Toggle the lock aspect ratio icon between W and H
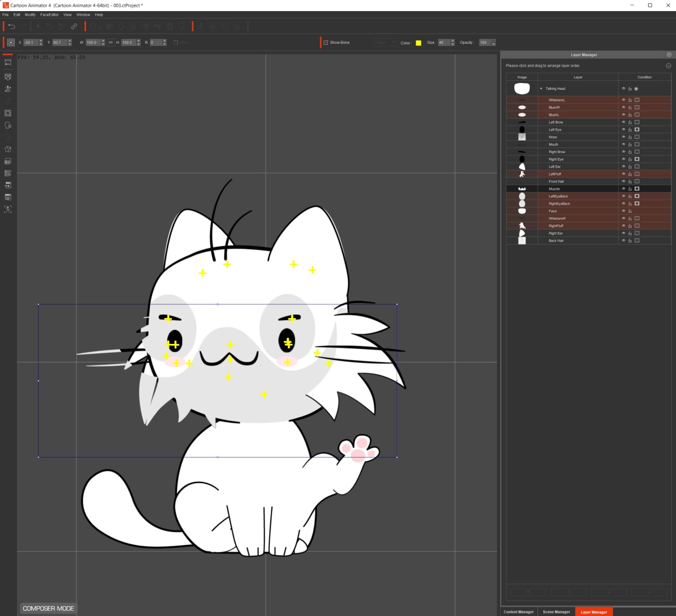This screenshot has height=616, width=676. click(x=111, y=42)
